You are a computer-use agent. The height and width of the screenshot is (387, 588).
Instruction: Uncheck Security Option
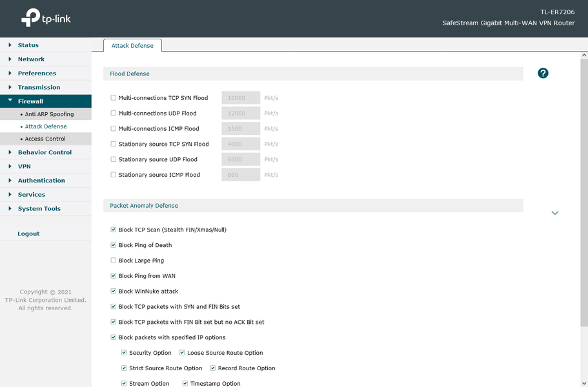point(124,353)
